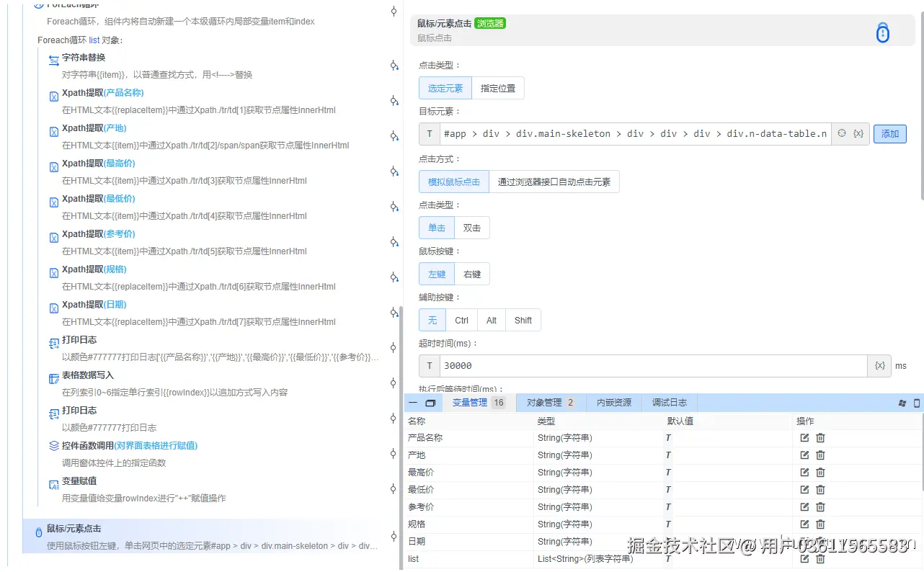Open the 调试日志 tab
The width and height of the screenshot is (924, 572).
pos(670,403)
